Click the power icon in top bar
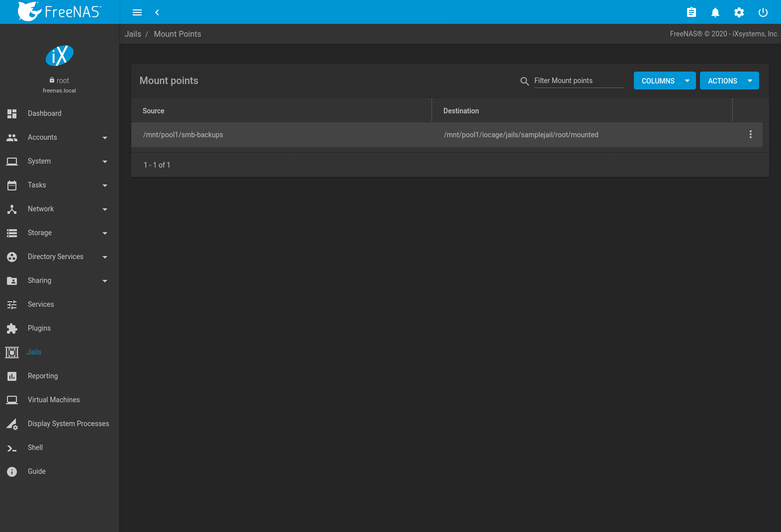The width and height of the screenshot is (781, 532). (x=763, y=12)
